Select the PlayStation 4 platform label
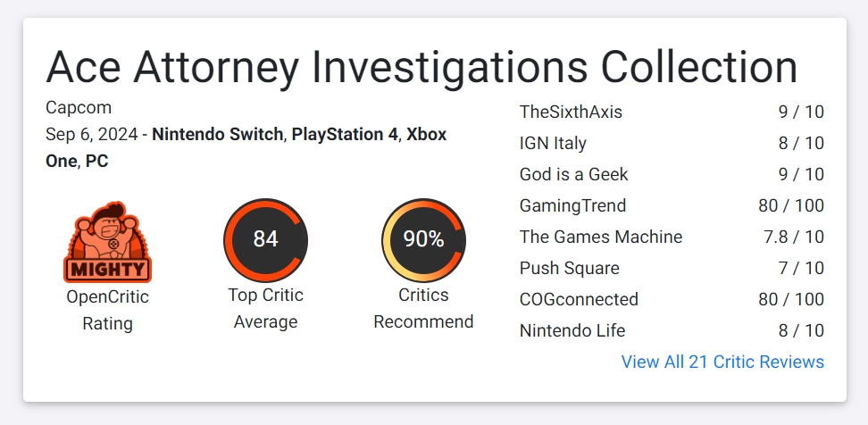Screen dimensions: 868x425 [345, 135]
